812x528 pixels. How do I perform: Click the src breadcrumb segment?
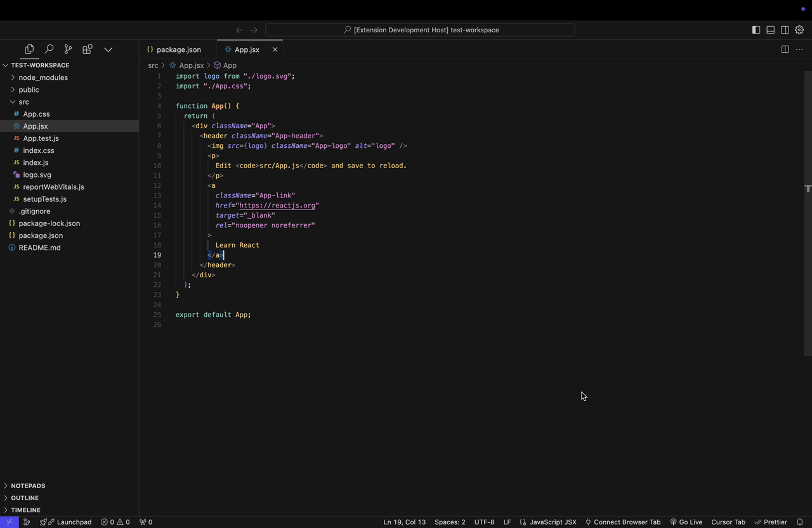tap(153, 65)
